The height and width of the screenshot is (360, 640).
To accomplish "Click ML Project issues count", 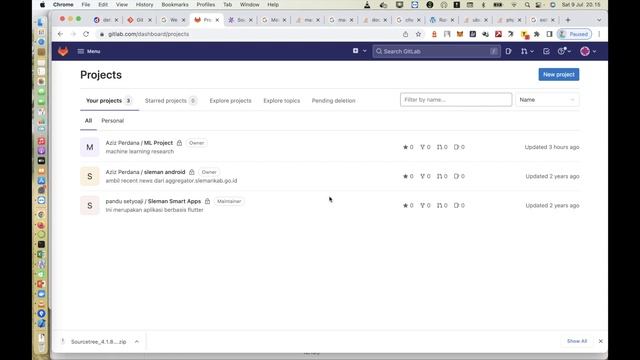I will click(x=459, y=147).
